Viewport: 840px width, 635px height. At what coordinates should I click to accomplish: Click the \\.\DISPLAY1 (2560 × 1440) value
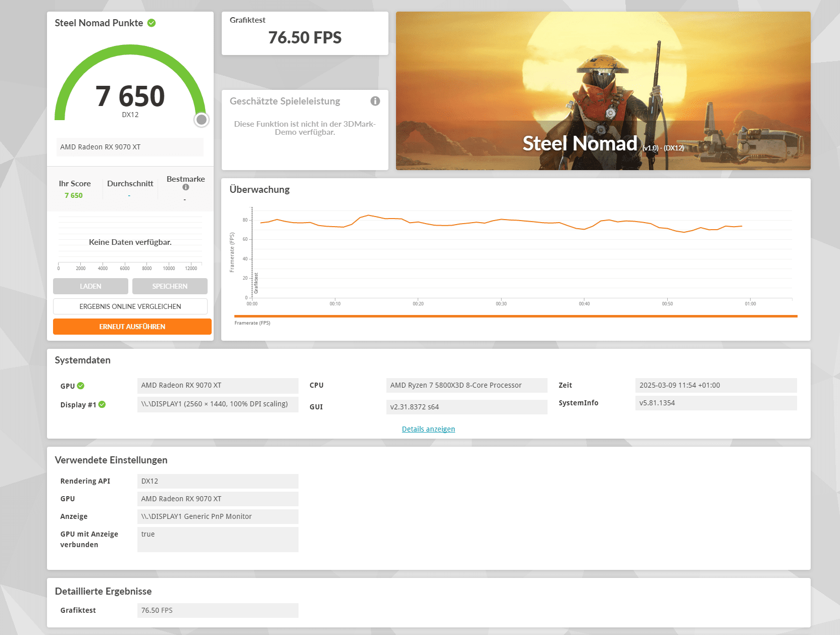click(218, 404)
